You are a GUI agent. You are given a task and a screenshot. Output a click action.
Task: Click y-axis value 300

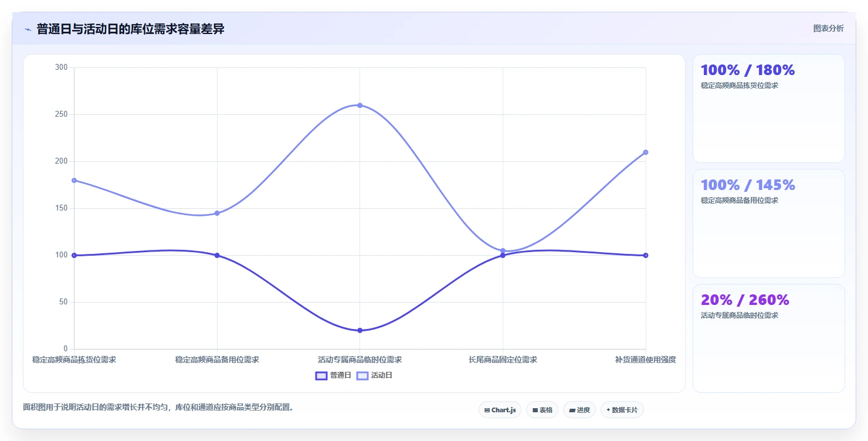point(62,67)
